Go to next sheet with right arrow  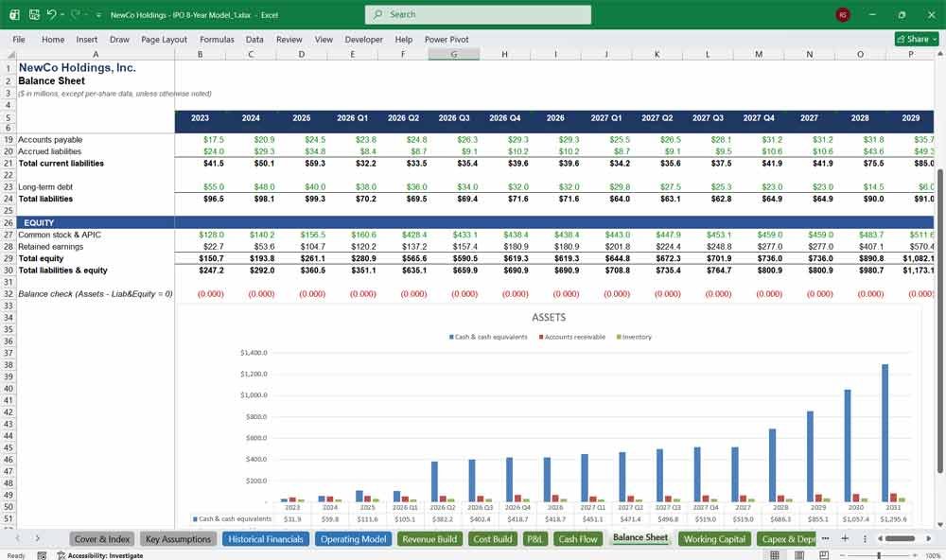point(38,538)
